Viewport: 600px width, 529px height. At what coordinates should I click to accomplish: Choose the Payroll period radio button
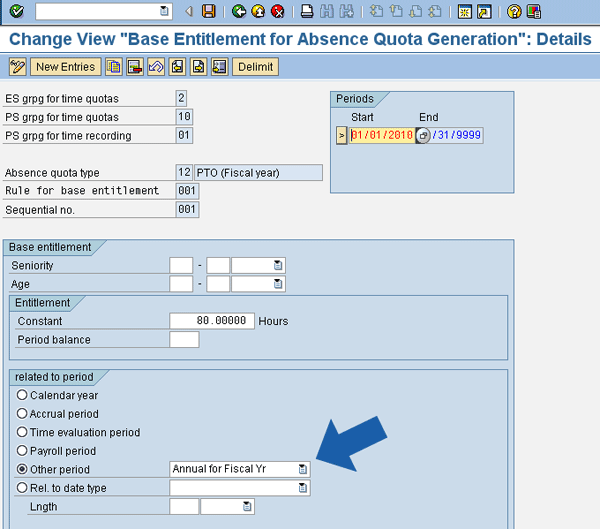22,451
